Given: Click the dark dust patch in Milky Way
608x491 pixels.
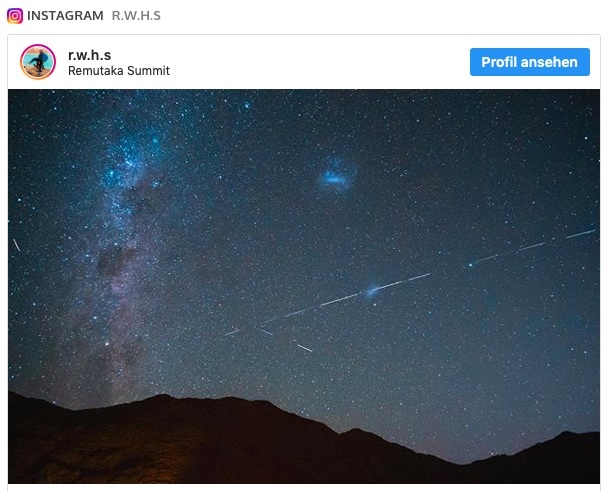Looking at the screenshot, I should pyautogui.click(x=114, y=259).
